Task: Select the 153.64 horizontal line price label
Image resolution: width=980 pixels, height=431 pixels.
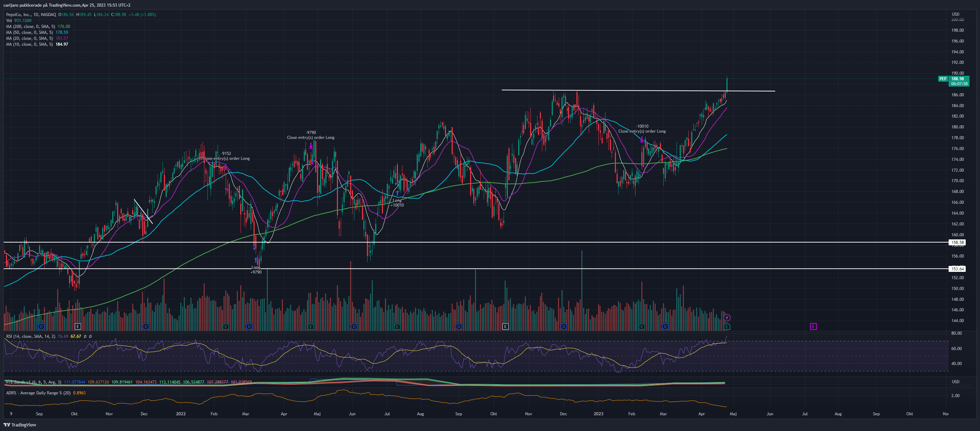Action: pos(957,269)
